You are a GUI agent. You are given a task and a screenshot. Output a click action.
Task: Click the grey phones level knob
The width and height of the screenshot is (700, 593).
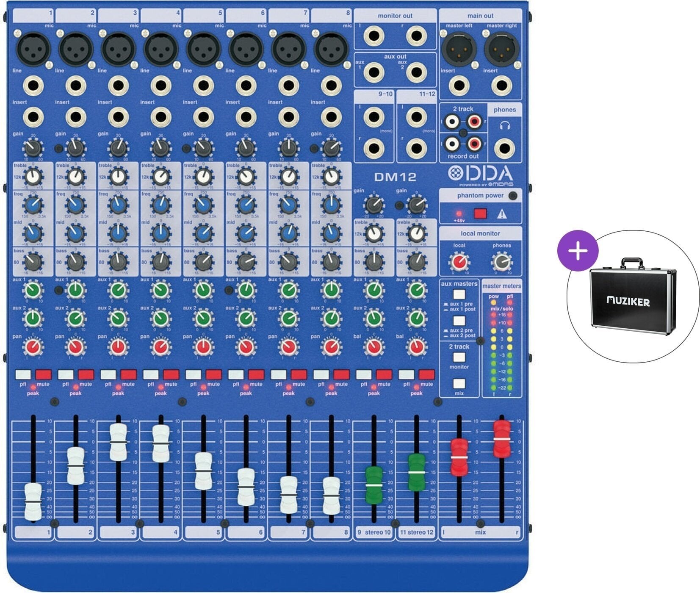pos(502,262)
